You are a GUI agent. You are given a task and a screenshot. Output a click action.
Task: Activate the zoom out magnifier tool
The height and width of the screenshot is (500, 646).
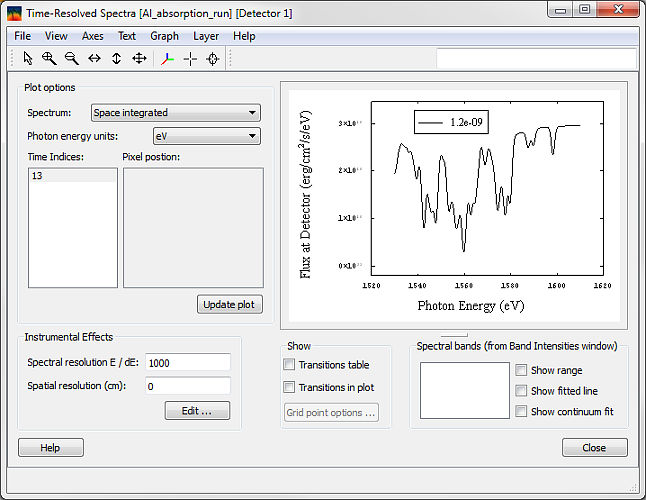click(x=71, y=59)
